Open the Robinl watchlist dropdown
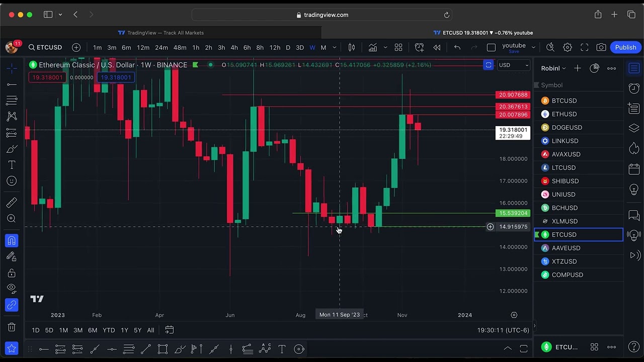This screenshot has height=362, width=644. point(553,68)
